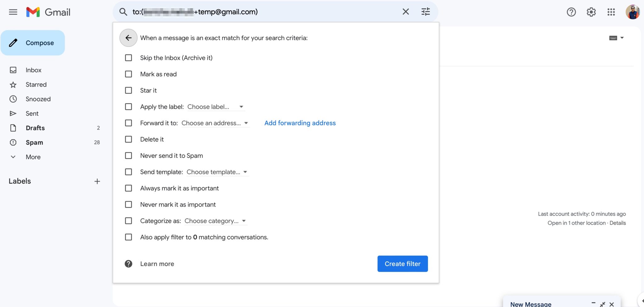Go to the Spam folder
Image resolution: width=644 pixels, height=307 pixels.
[x=34, y=142]
